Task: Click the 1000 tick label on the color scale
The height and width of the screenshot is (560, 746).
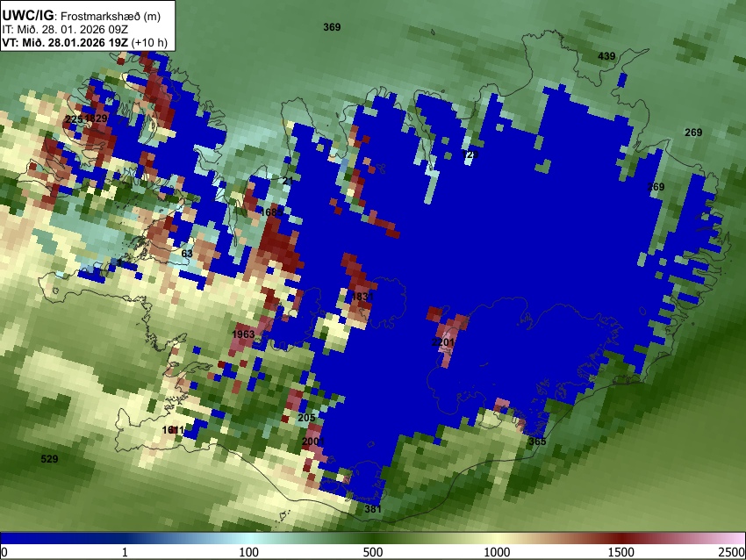Action: click(497, 552)
